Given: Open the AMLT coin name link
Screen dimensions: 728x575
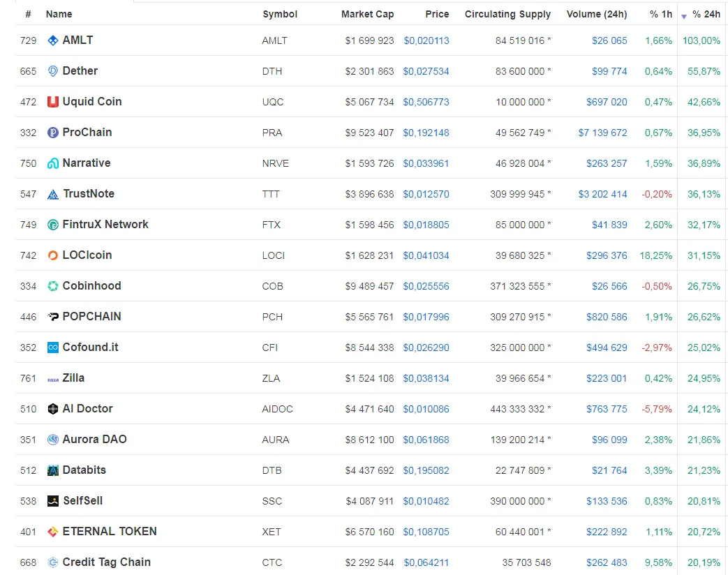Looking at the screenshot, I should [x=77, y=40].
